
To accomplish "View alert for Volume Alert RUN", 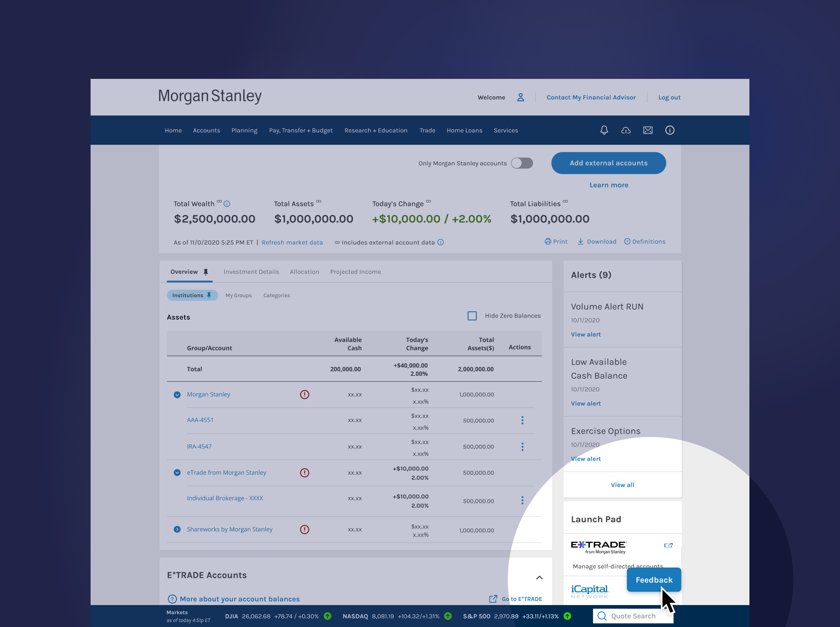I will coord(586,334).
